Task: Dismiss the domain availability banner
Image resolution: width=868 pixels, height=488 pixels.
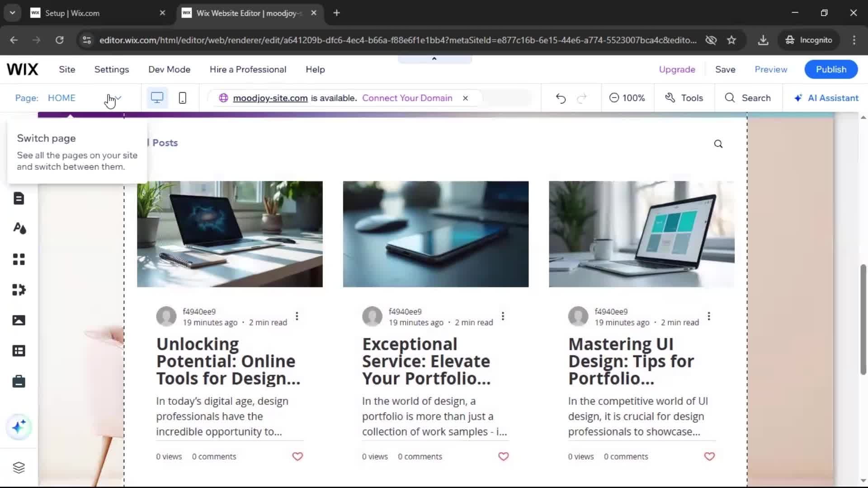Action: 465,98
